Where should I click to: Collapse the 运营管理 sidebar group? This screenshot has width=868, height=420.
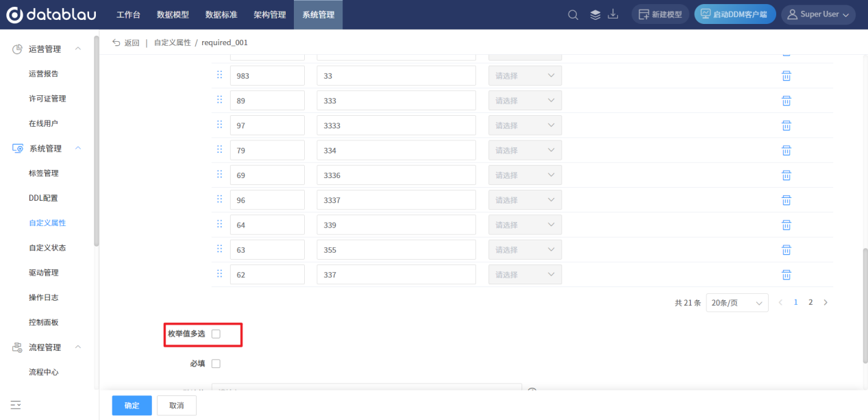77,49
